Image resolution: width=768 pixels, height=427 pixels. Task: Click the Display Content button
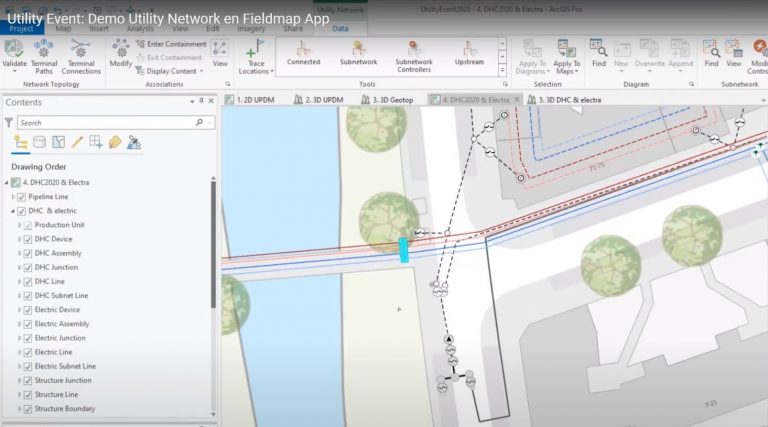click(170, 71)
